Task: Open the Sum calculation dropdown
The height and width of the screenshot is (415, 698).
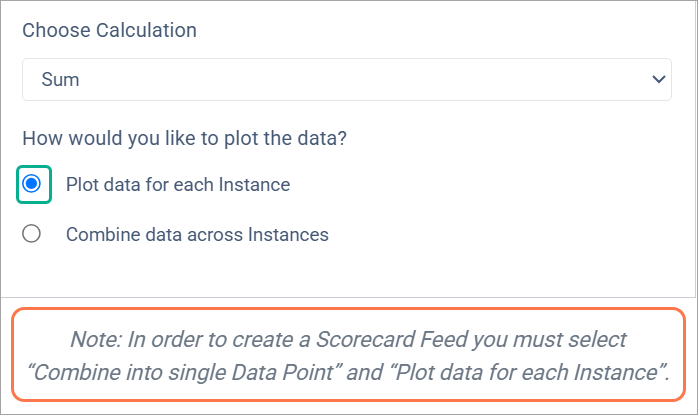Action: pyautogui.click(x=346, y=80)
